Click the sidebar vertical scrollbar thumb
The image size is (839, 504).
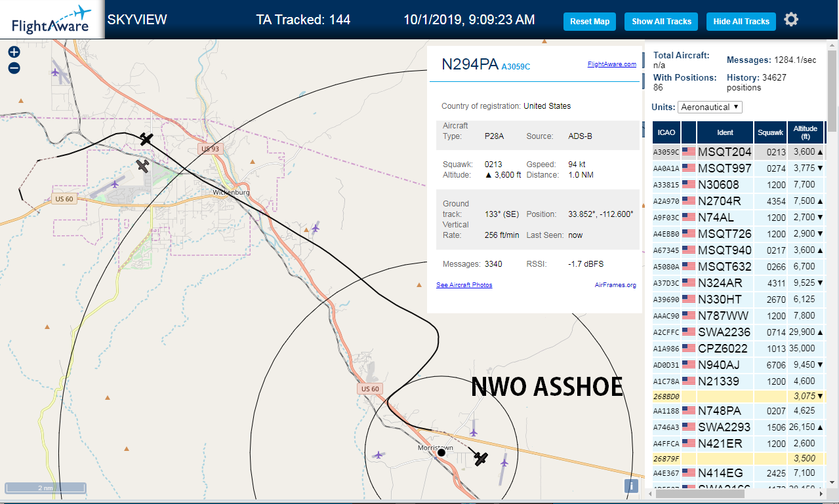click(x=833, y=92)
